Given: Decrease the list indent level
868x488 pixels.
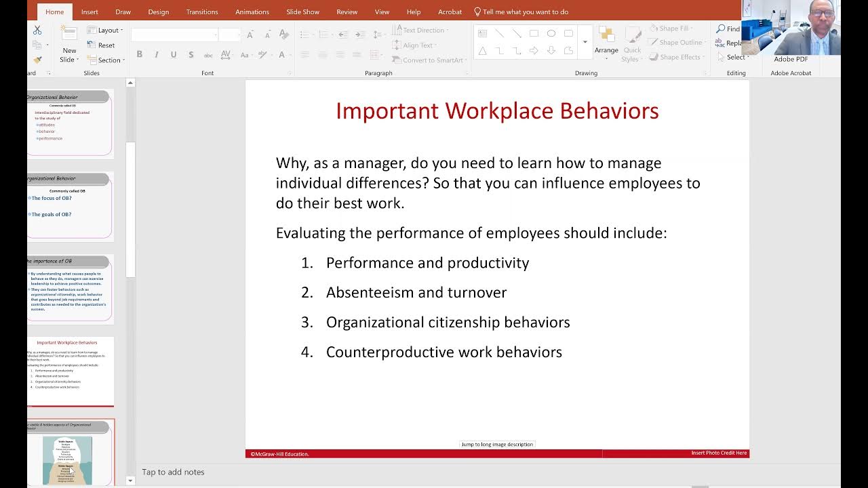Looking at the screenshot, I should 343,35.
